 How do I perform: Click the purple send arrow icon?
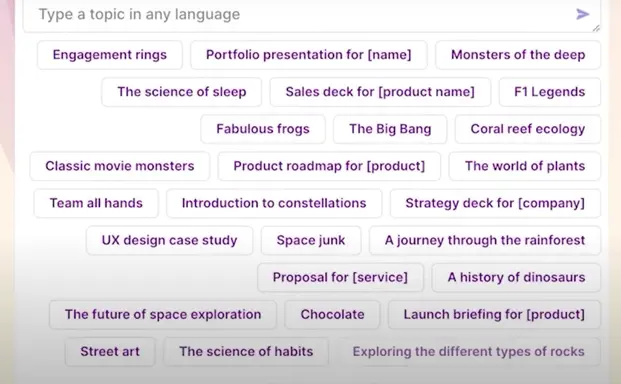tap(582, 15)
